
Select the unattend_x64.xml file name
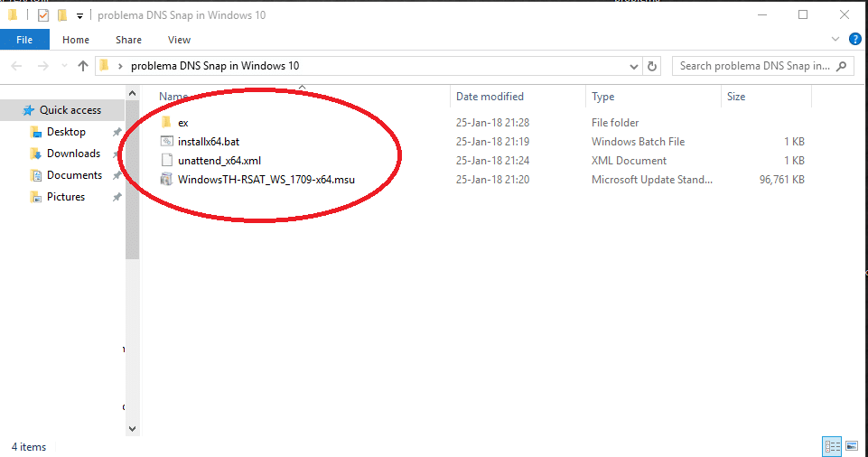click(x=219, y=161)
